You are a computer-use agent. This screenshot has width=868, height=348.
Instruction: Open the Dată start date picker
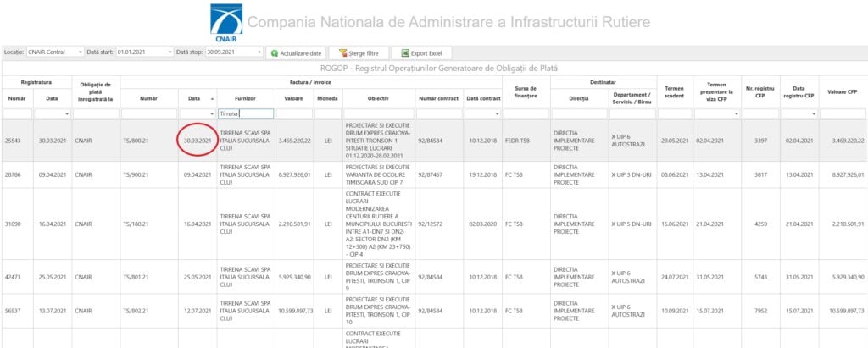[168, 52]
